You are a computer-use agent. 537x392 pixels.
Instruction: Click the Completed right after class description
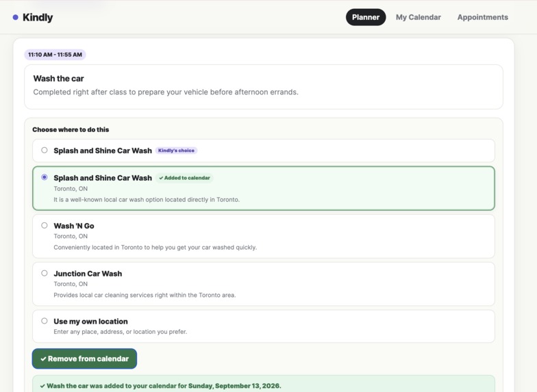point(166,92)
